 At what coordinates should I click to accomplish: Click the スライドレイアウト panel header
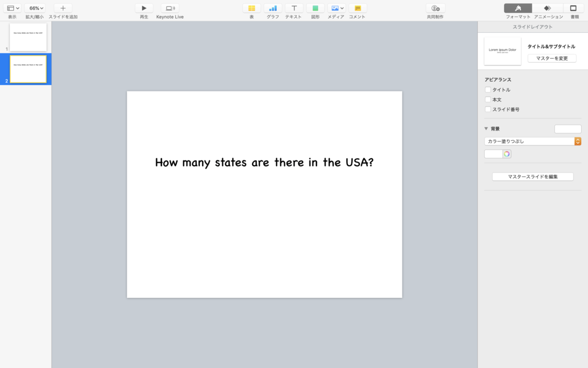[x=532, y=27]
